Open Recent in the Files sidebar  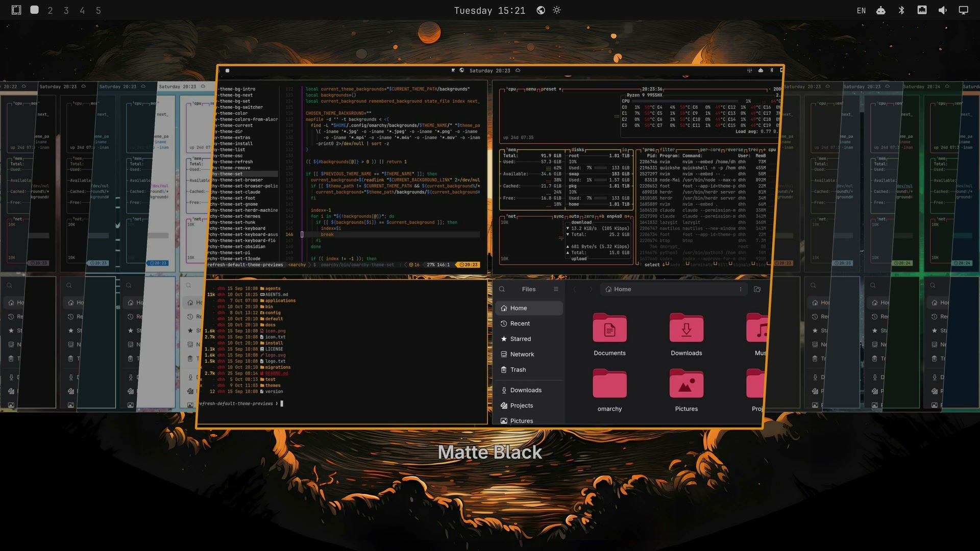click(529, 323)
